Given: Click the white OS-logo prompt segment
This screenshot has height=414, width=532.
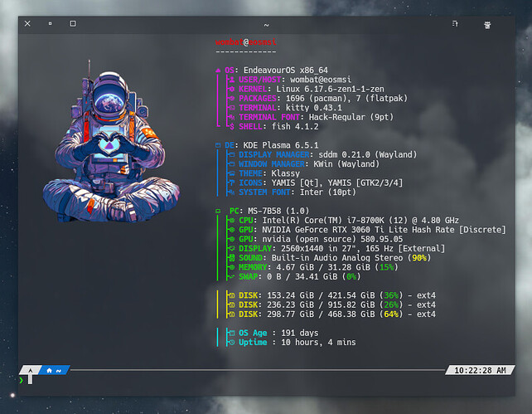Looking at the screenshot, I should (30, 370).
